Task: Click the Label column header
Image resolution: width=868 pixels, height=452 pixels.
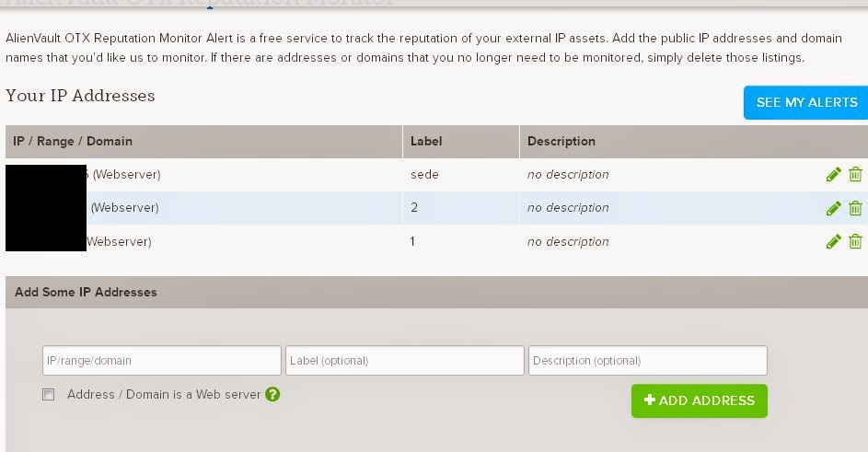Action: click(426, 142)
